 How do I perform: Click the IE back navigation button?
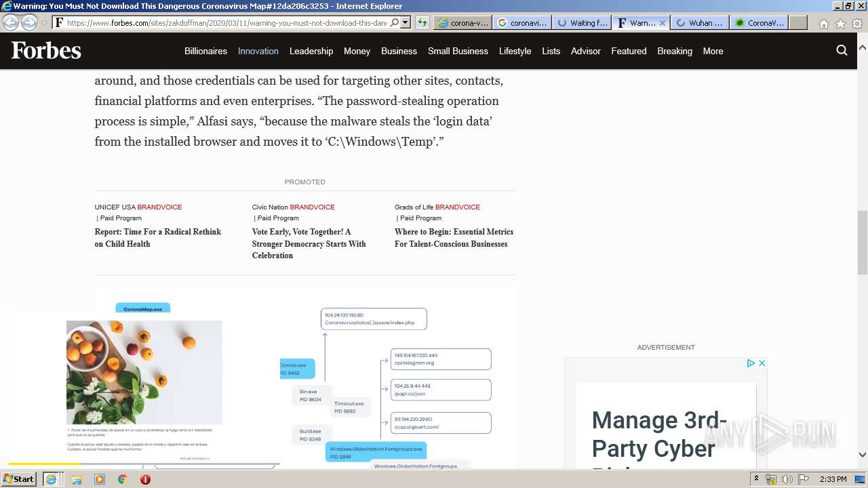click(x=10, y=22)
